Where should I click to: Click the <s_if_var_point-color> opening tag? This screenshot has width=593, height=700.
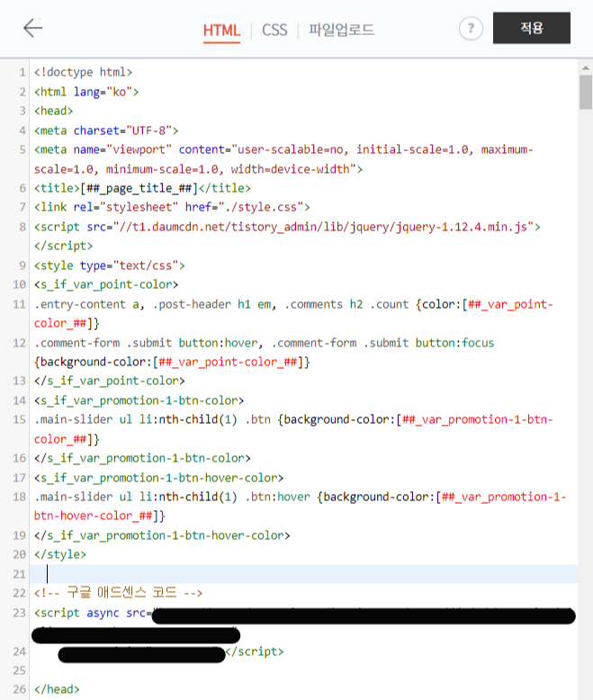tap(106, 285)
